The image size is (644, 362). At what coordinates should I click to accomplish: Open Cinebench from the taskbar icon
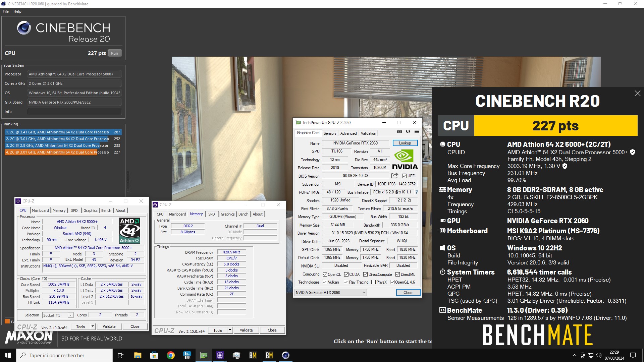286,355
